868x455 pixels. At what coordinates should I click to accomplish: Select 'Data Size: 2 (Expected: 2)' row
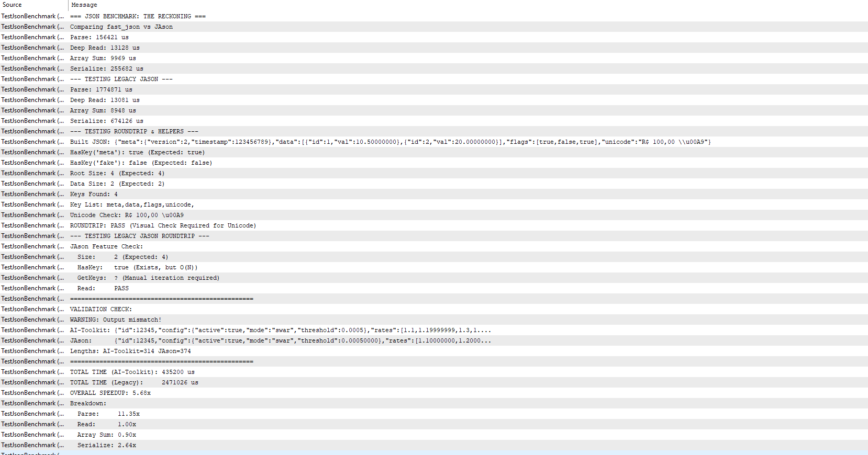434,184
